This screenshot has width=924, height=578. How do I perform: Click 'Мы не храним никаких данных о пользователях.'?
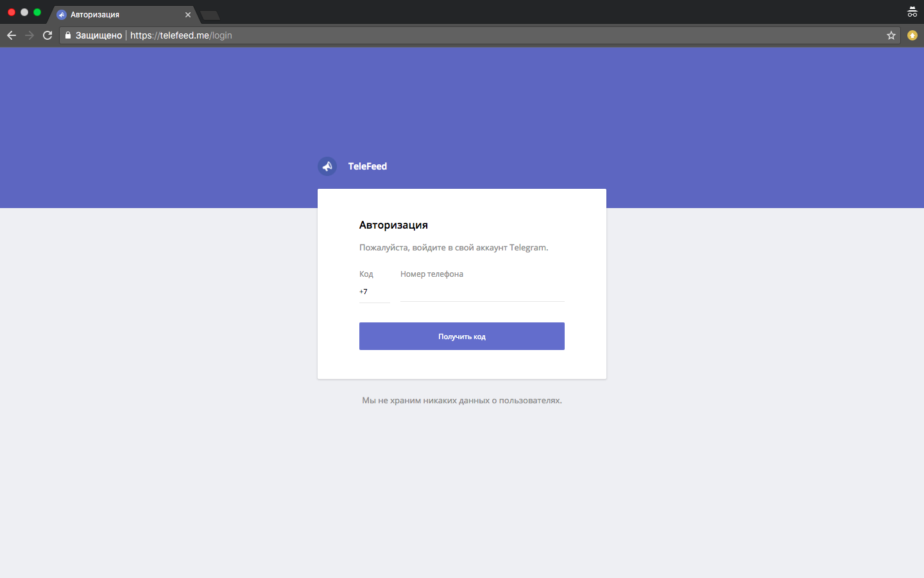pyautogui.click(x=462, y=401)
